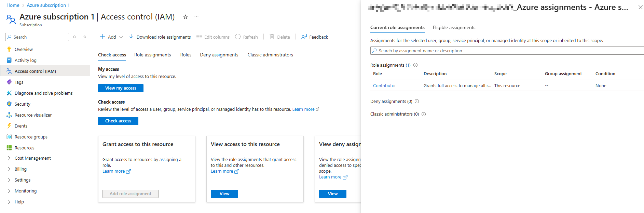Click the Resource groups icon
The width and height of the screenshot is (644, 213).
pyautogui.click(x=9, y=137)
